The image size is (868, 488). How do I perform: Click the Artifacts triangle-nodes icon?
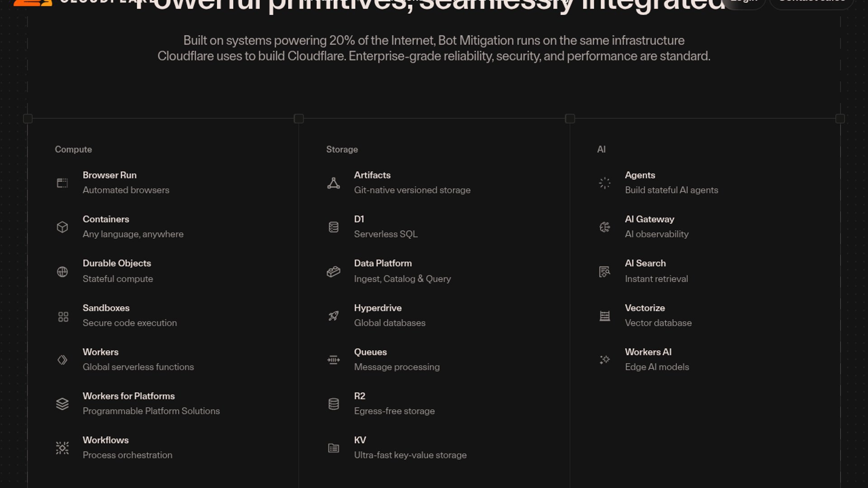334,183
